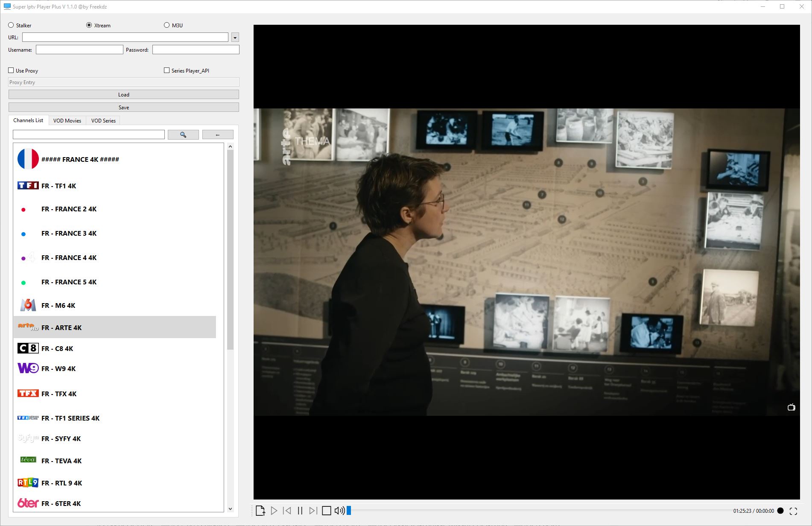Image resolution: width=812 pixels, height=526 pixels.
Task: Open the VOD Series tab
Action: (103, 121)
